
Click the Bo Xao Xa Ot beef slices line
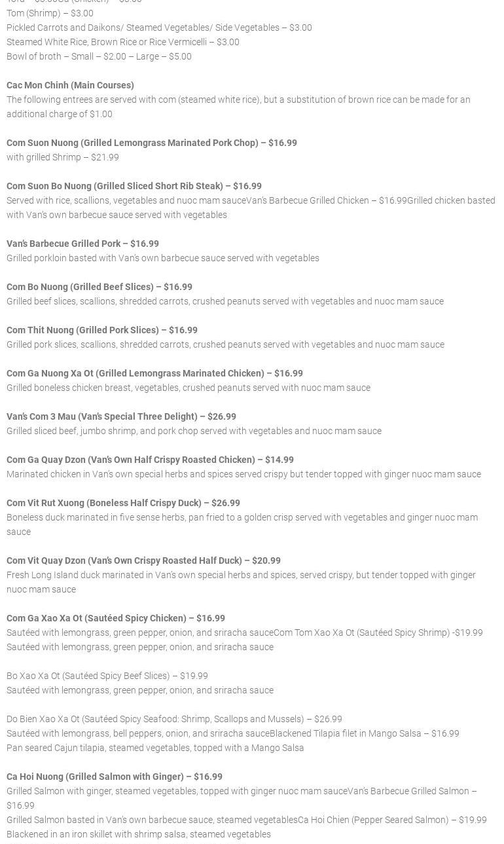click(x=107, y=676)
